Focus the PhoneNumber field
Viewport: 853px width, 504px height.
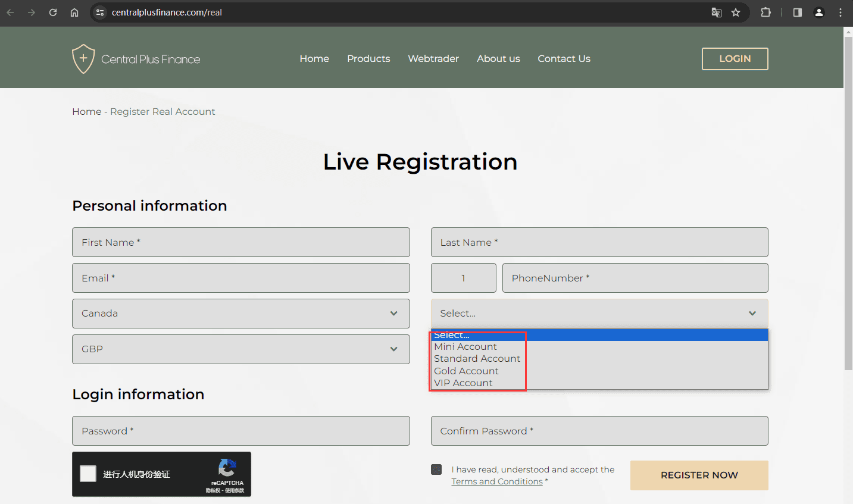point(635,278)
